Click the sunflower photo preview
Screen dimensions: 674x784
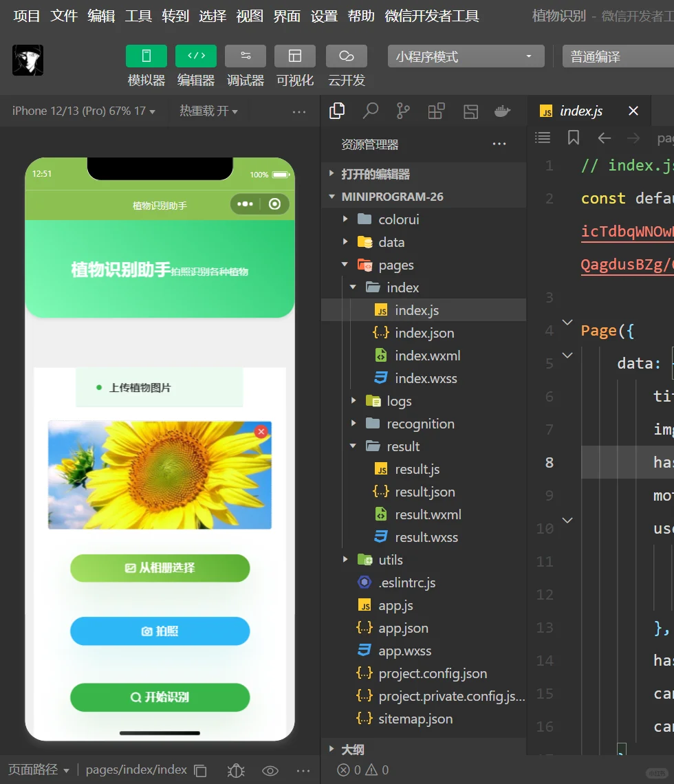[160, 475]
